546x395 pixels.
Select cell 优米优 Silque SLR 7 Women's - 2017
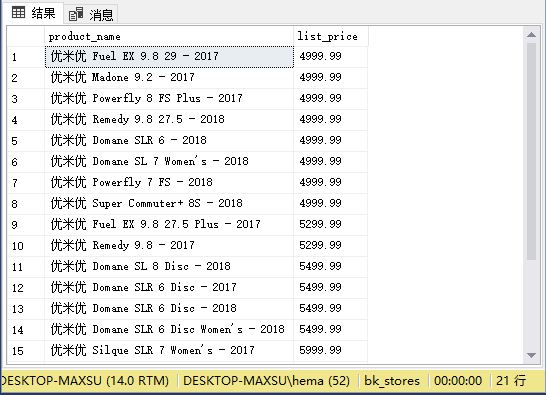169,350
